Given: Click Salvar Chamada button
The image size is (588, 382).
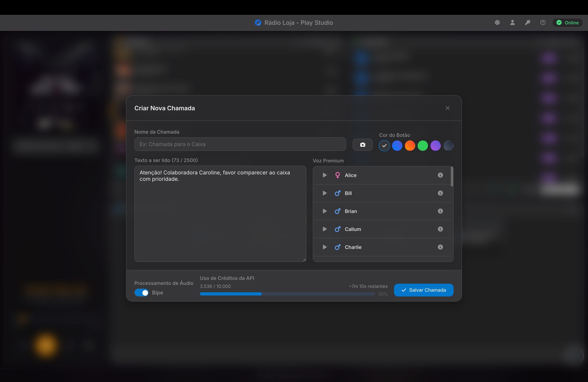Looking at the screenshot, I should [x=423, y=290].
